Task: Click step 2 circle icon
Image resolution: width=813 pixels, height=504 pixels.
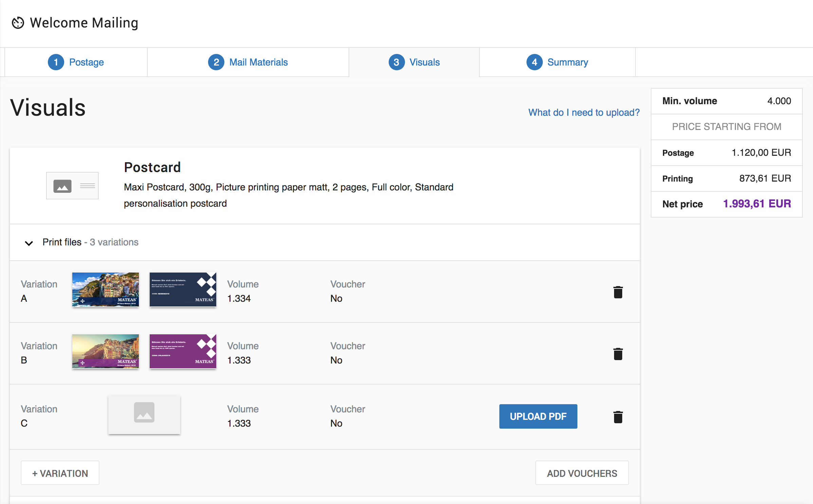Action: [216, 62]
